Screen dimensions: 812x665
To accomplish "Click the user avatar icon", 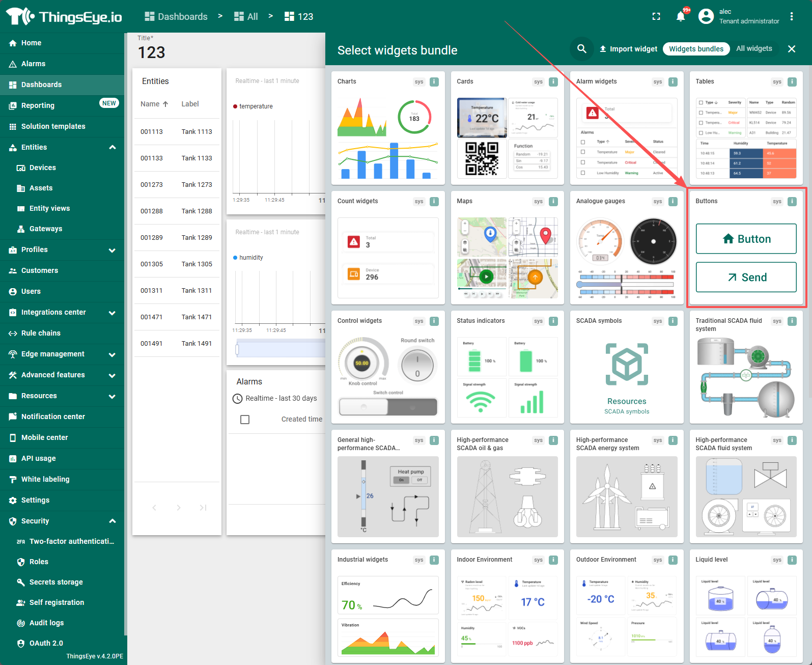I will point(706,17).
